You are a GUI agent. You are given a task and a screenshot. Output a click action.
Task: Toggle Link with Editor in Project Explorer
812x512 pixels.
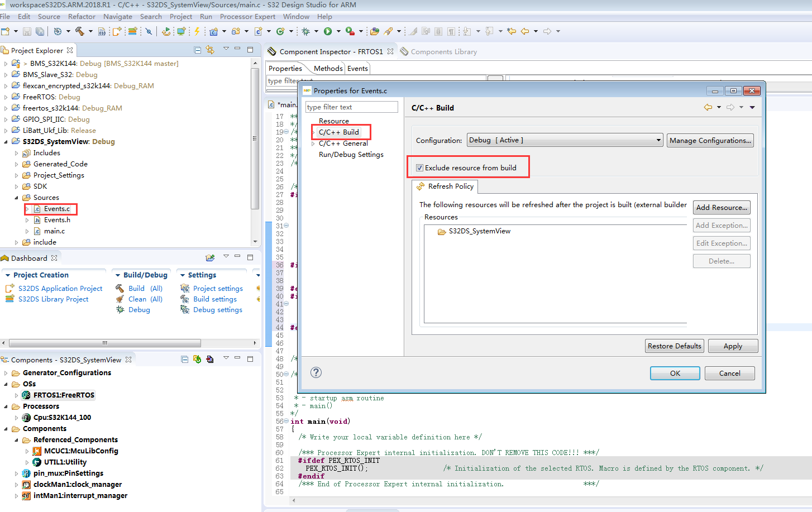pyautogui.click(x=211, y=50)
